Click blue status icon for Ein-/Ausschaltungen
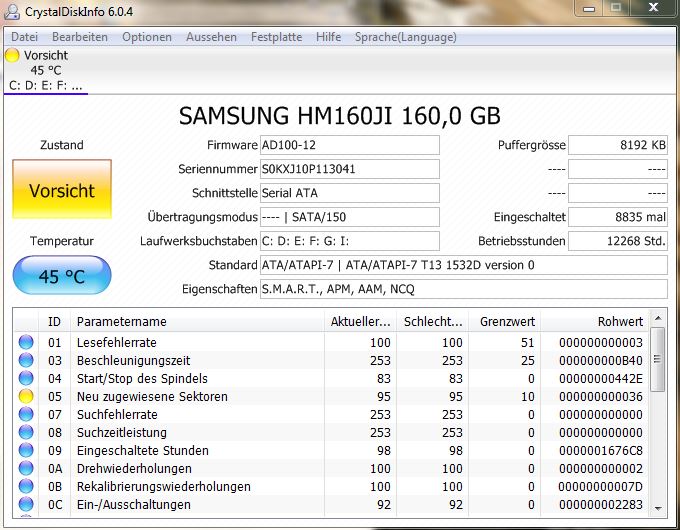The image size is (680, 530). point(26,504)
